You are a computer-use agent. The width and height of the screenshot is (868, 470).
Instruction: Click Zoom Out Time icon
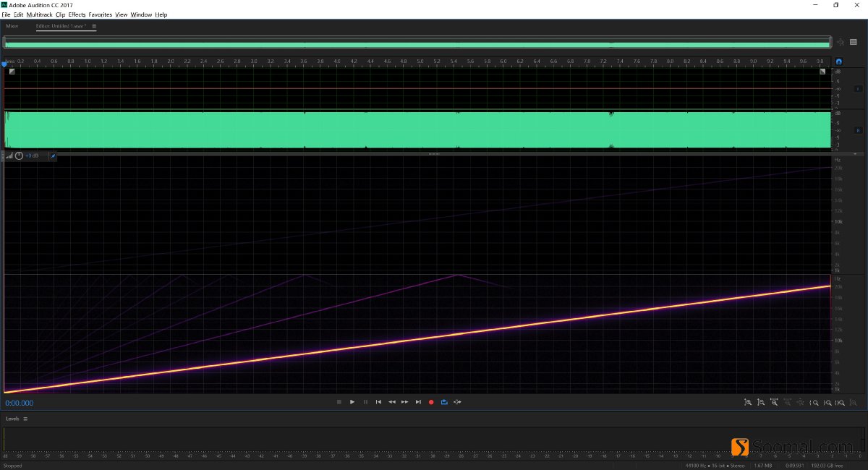click(x=787, y=403)
